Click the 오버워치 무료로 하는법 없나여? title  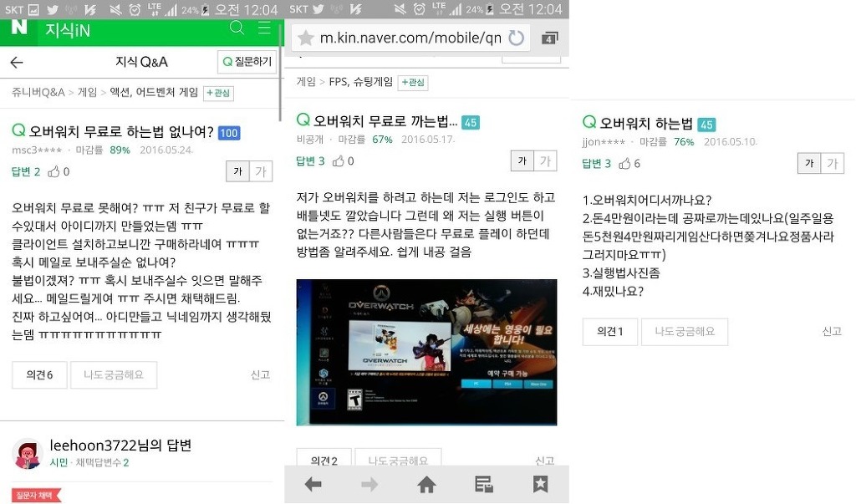120,131
